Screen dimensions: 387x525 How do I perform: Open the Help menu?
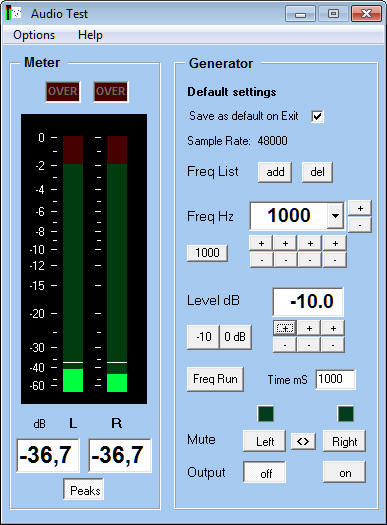click(x=90, y=35)
